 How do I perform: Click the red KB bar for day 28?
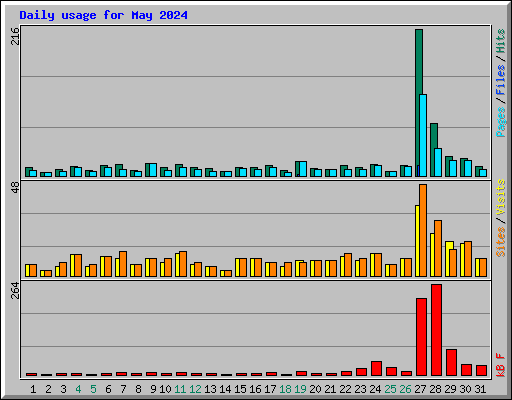click(x=436, y=330)
